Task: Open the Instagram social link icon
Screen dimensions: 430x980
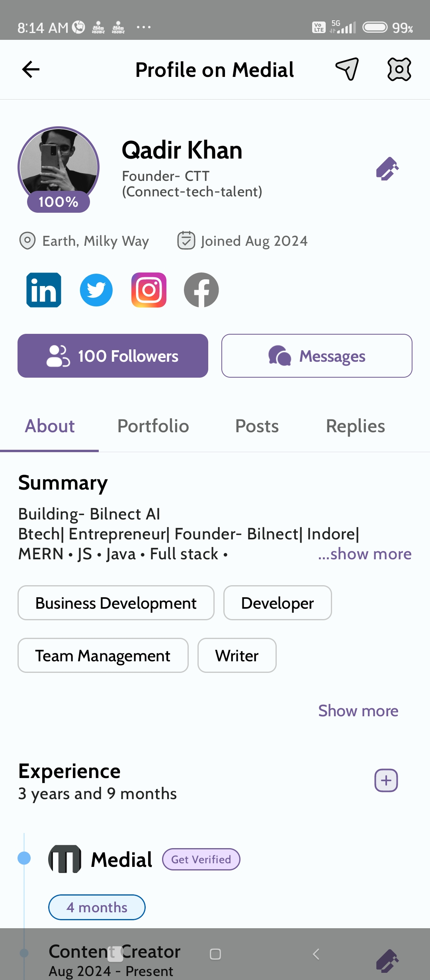Action: coord(149,290)
